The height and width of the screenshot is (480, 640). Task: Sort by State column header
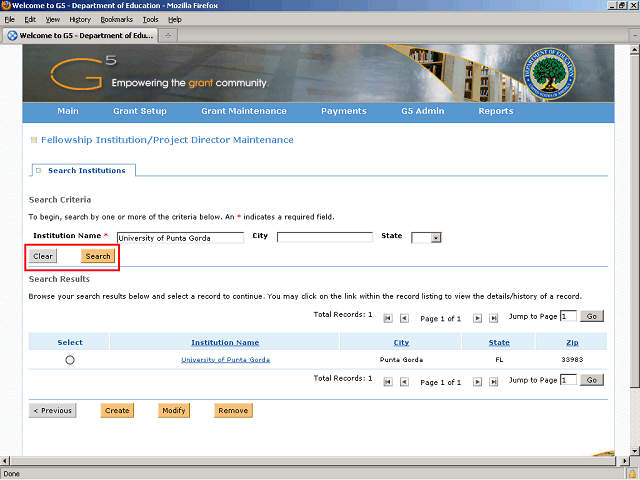[499, 342]
